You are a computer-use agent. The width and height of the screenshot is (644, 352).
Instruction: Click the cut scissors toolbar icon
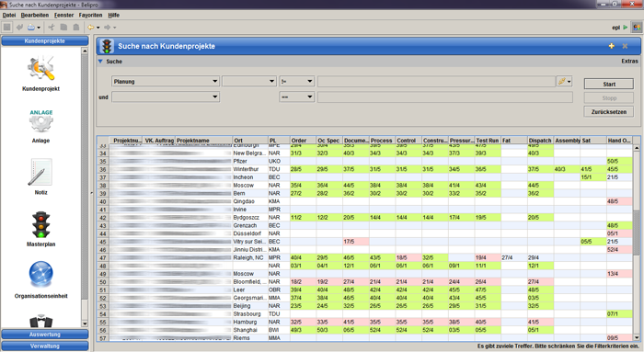point(52,27)
